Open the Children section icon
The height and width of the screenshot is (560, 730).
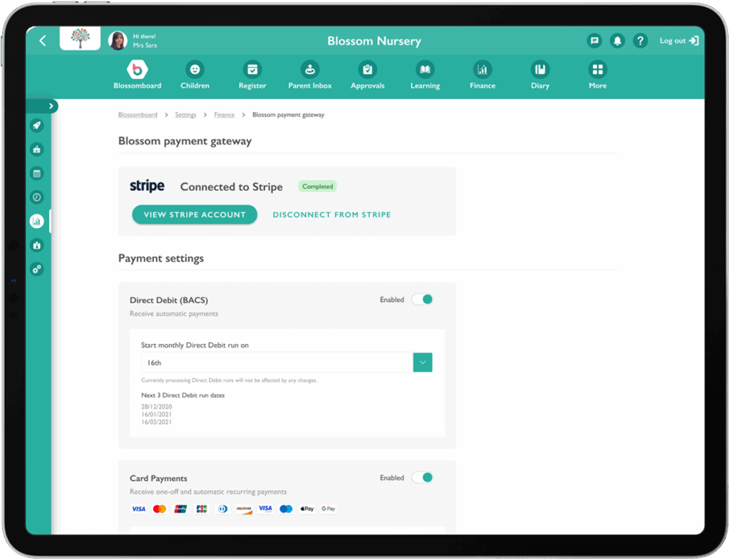(x=195, y=70)
